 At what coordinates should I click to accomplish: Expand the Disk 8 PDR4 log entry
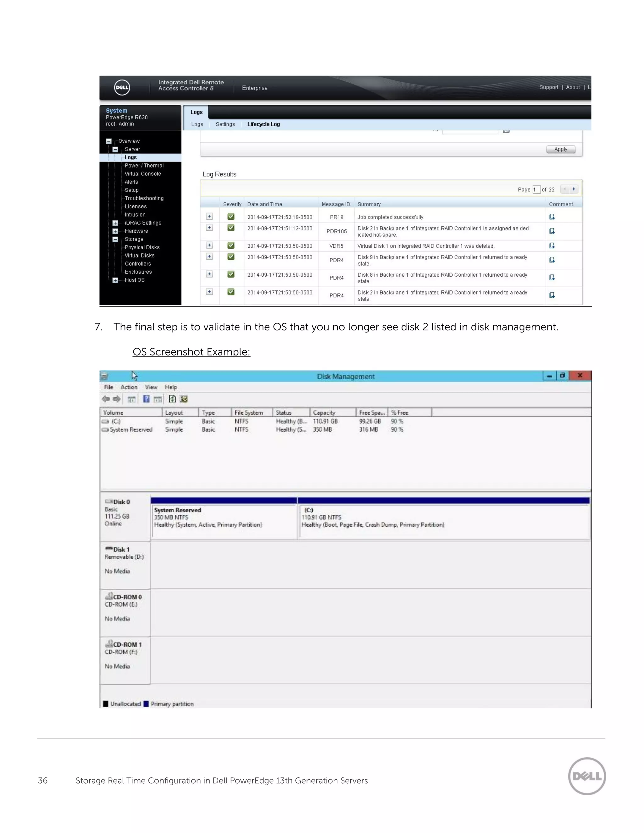click(x=209, y=274)
